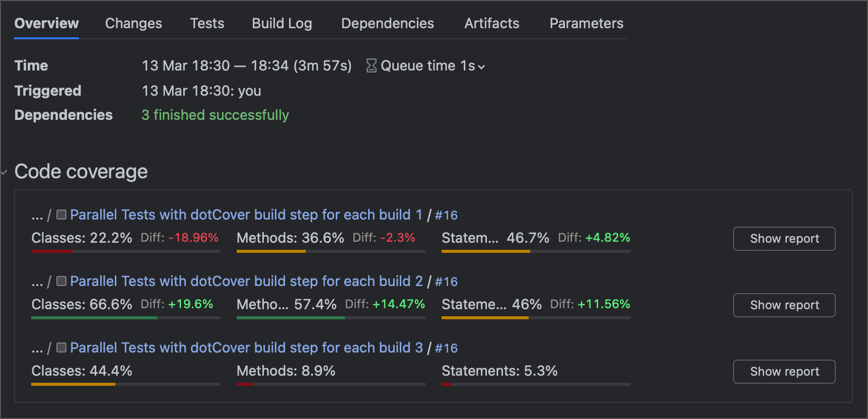Image resolution: width=868 pixels, height=419 pixels.
Task: Go to the Artifacts tab
Action: (x=491, y=23)
